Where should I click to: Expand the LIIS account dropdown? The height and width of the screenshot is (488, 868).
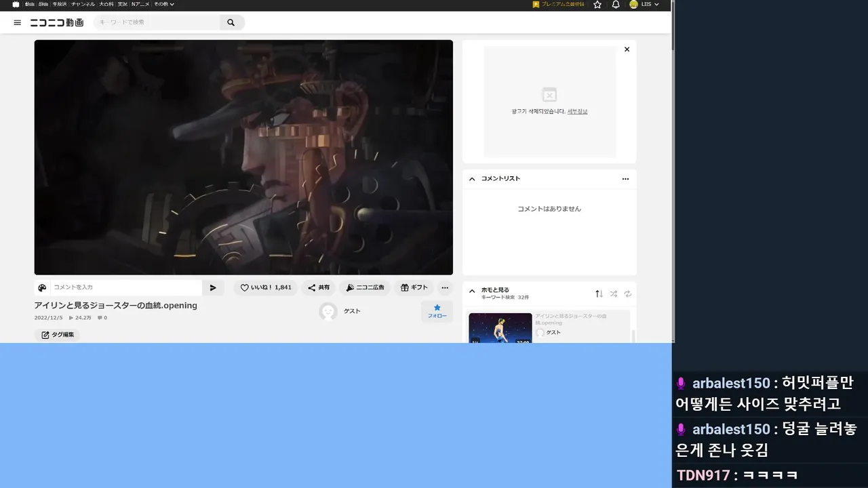pyautogui.click(x=650, y=4)
